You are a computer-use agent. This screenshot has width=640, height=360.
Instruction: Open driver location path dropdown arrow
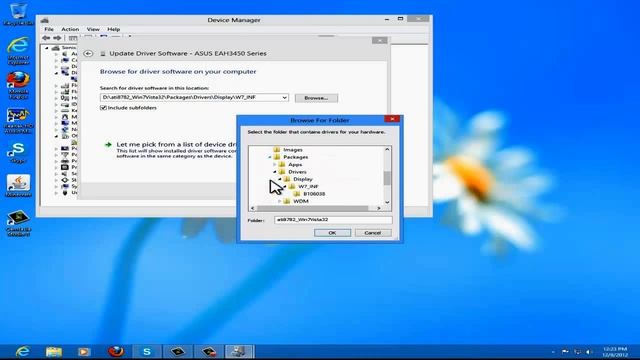tap(284, 98)
